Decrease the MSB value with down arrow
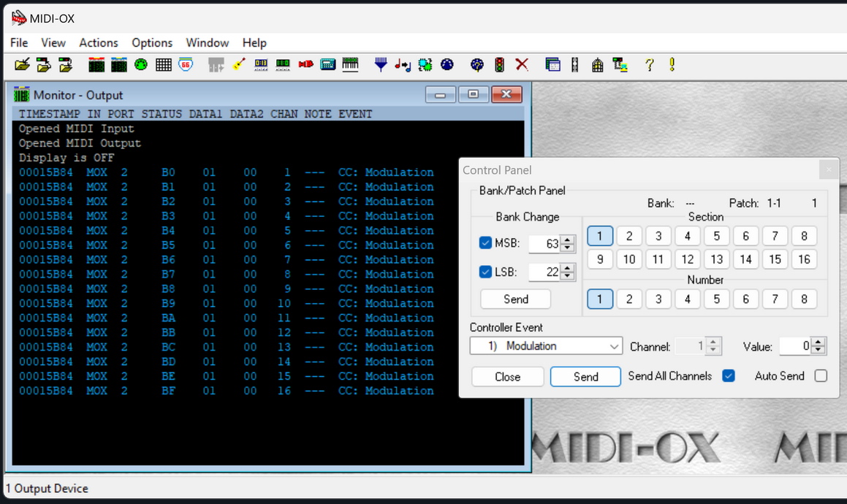 (x=567, y=248)
